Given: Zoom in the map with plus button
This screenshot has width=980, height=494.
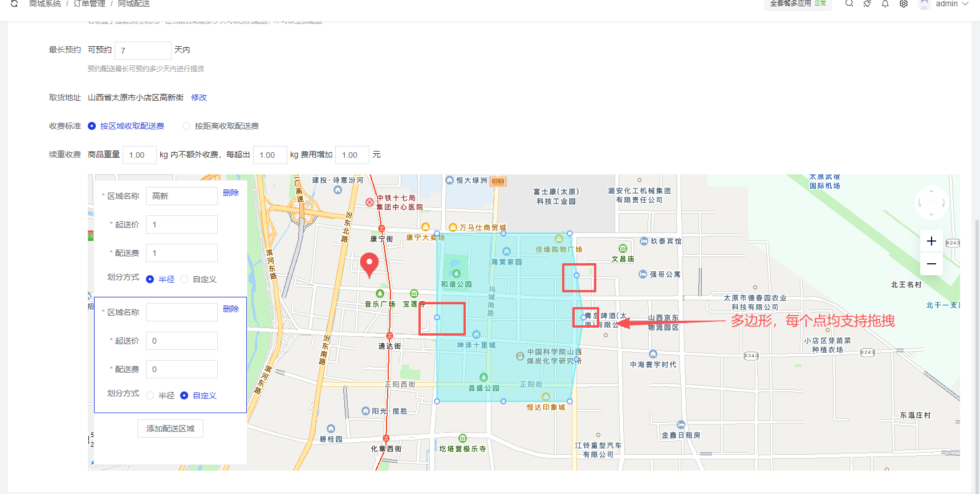Looking at the screenshot, I should [931, 241].
